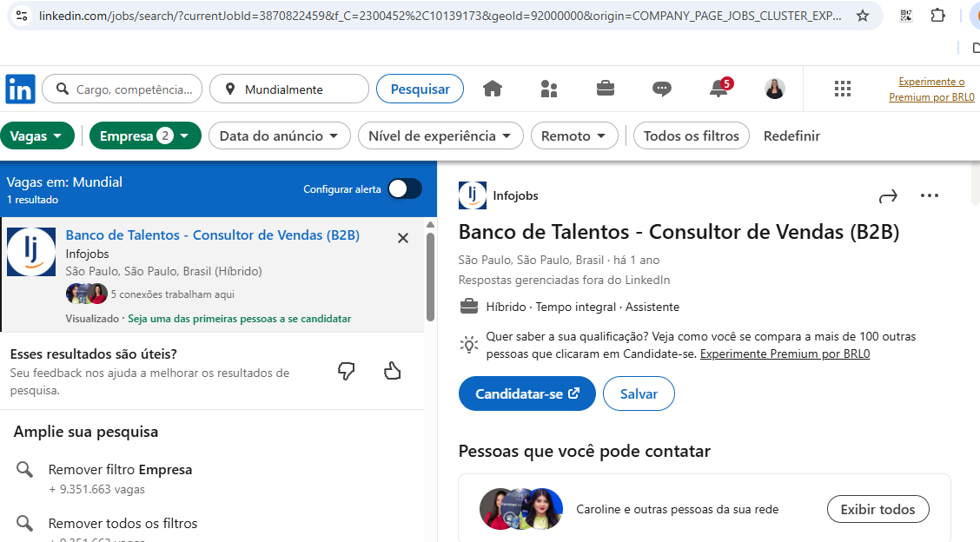
Task: Open the Messaging chat bubble icon
Action: [662, 89]
